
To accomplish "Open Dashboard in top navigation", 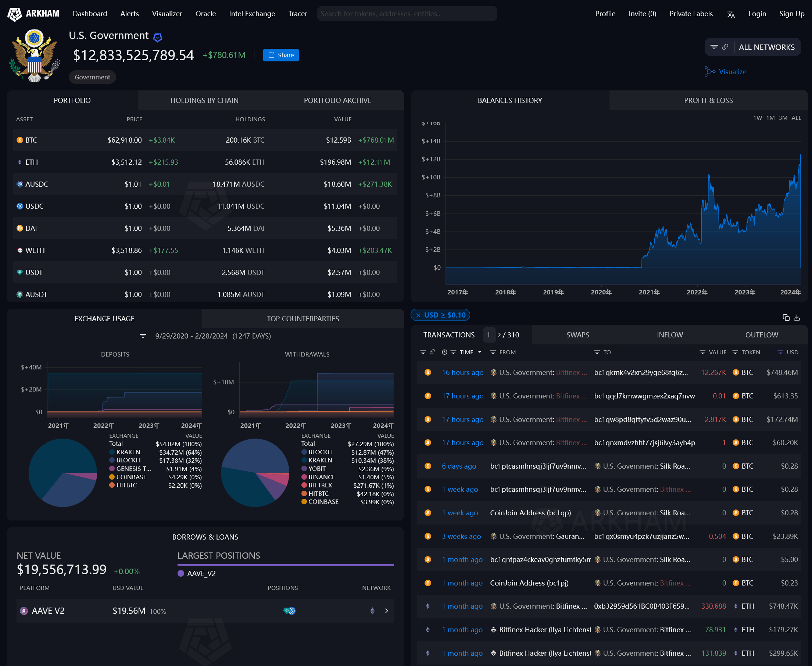I will pos(90,14).
